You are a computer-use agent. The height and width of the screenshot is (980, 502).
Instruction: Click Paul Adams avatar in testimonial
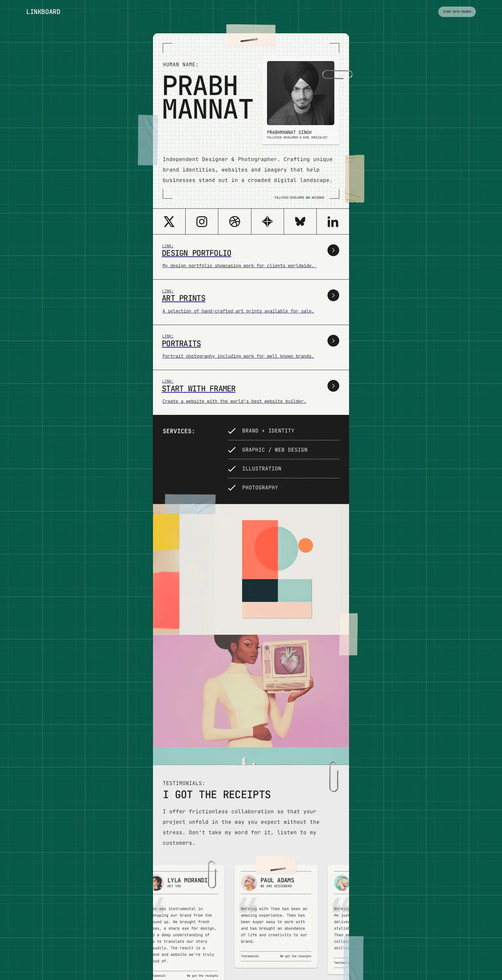248,883
